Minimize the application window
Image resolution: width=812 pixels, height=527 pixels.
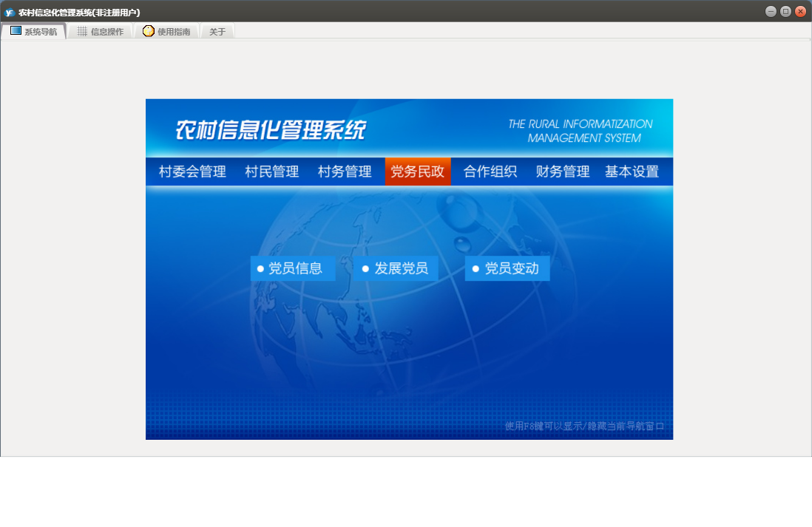click(x=771, y=11)
